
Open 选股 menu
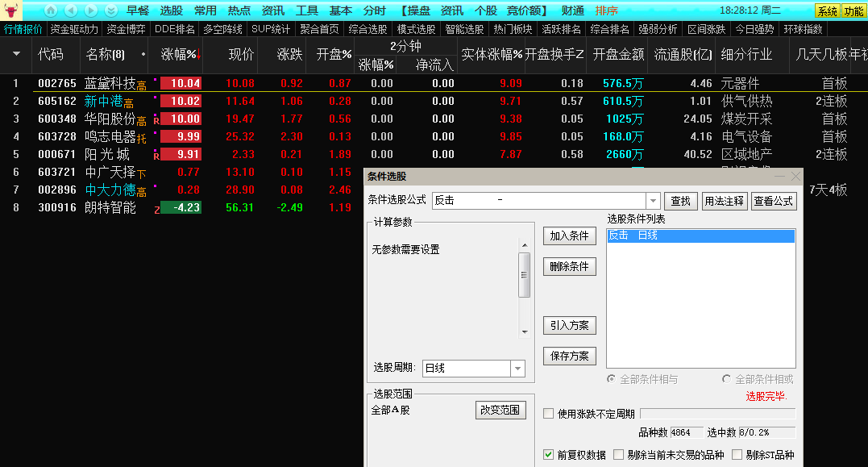171,10
